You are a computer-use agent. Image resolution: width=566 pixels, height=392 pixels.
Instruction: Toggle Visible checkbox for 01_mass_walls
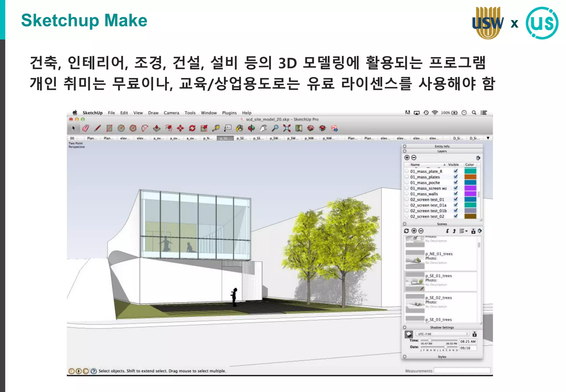[456, 194]
